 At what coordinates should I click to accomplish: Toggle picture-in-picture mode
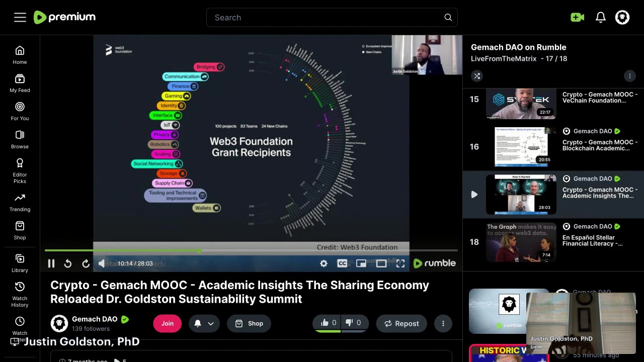(x=361, y=263)
